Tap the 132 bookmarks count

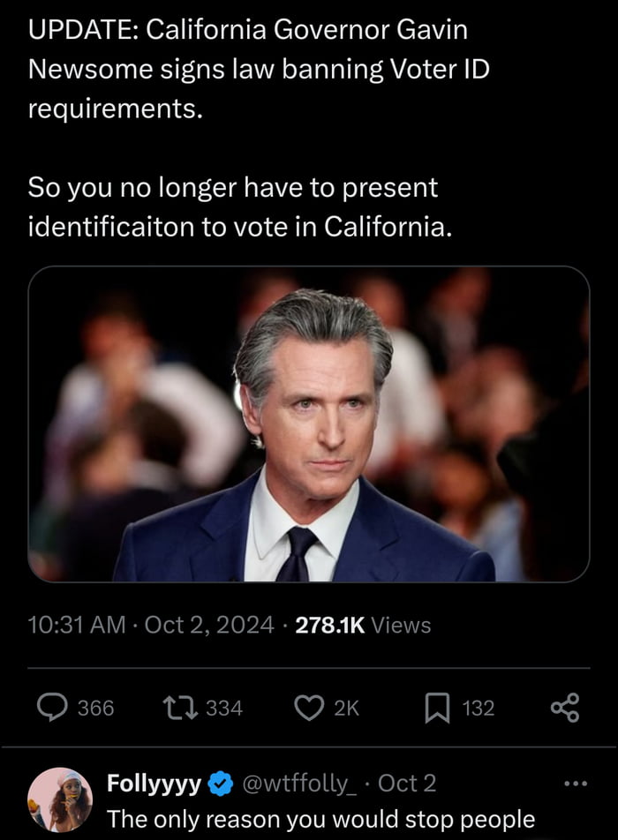(x=479, y=708)
